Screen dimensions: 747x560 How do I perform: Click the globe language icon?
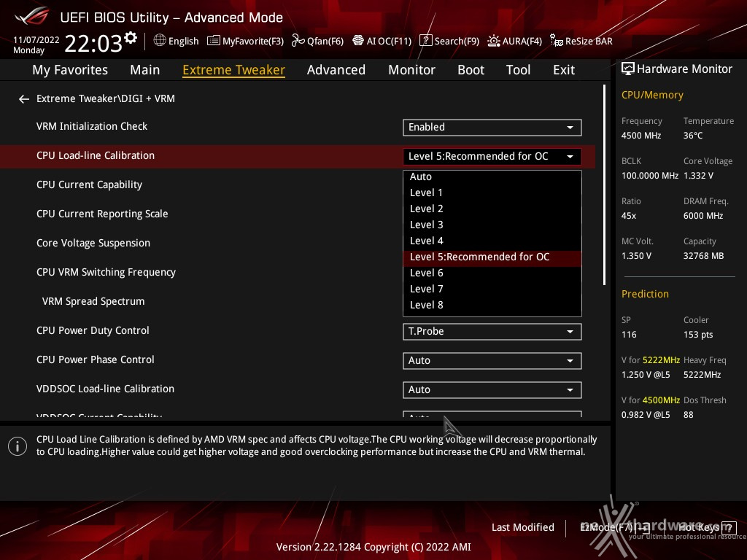tap(160, 41)
